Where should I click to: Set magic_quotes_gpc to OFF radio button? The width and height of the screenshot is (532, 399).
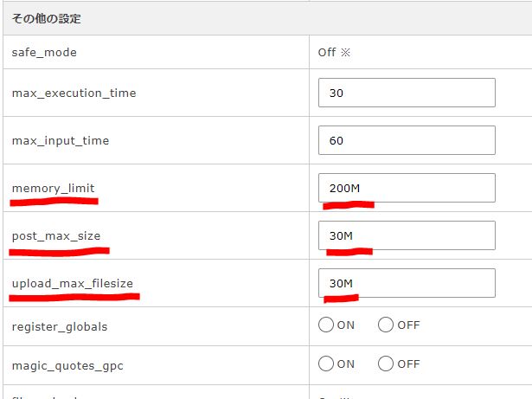pyautogui.click(x=386, y=364)
